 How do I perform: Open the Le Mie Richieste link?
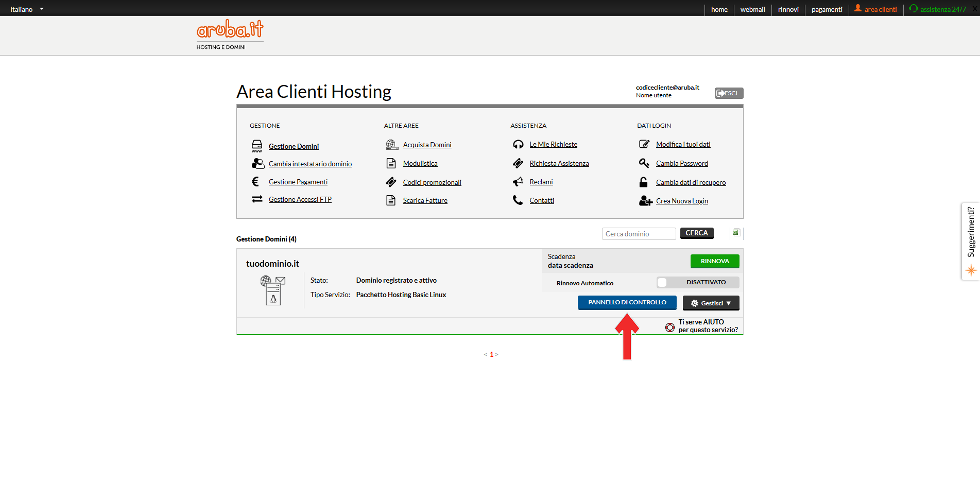pyautogui.click(x=553, y=144)
